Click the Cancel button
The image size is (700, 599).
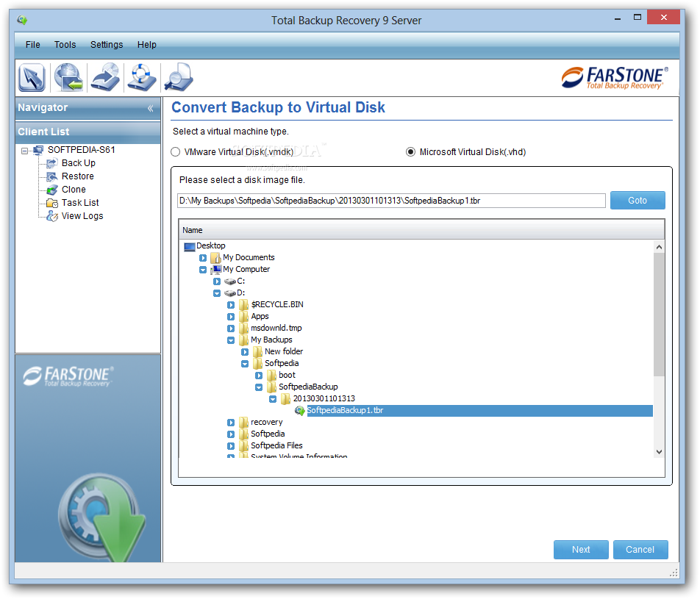point(640,550)
